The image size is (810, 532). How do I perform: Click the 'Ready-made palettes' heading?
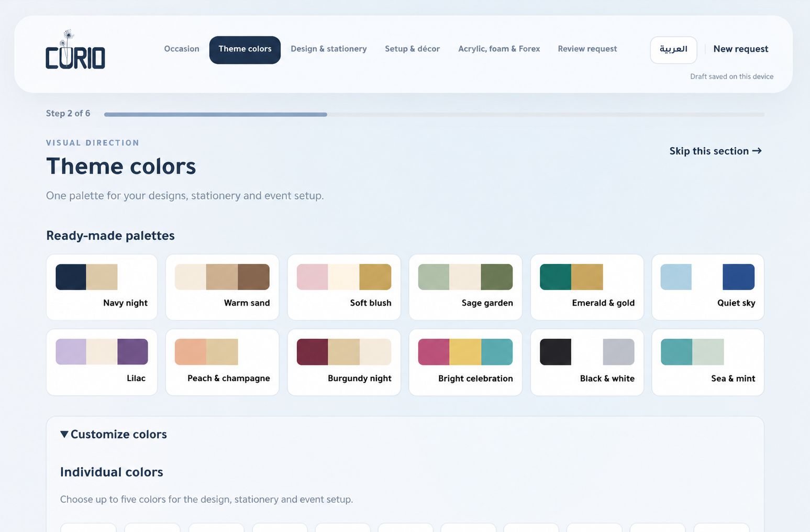point(110,236)
